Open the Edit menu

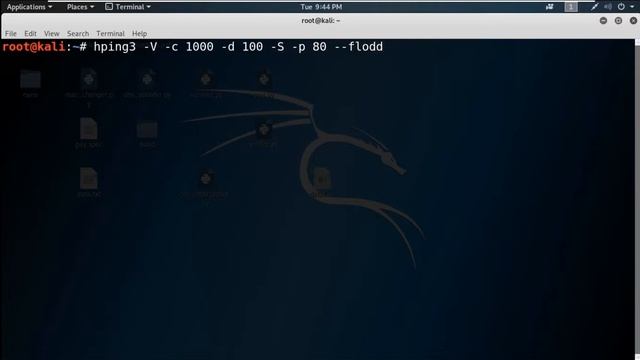click(30, 33)
